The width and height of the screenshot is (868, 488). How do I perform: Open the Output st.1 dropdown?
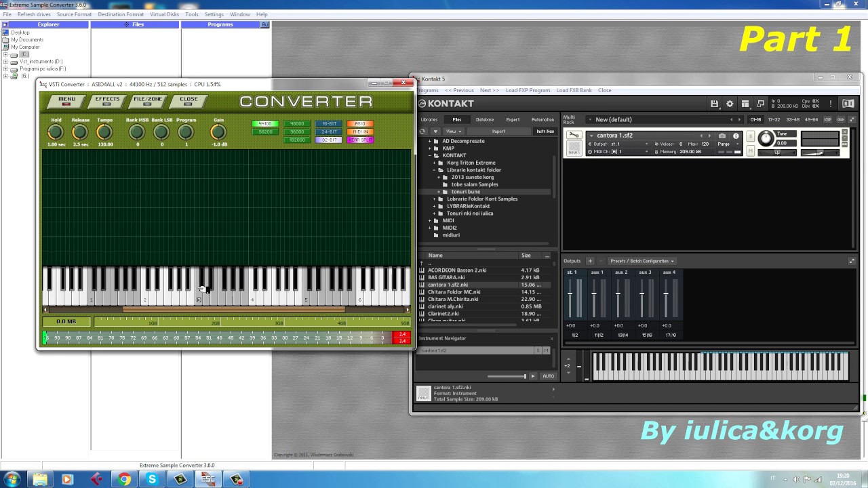tap(617, 144)
